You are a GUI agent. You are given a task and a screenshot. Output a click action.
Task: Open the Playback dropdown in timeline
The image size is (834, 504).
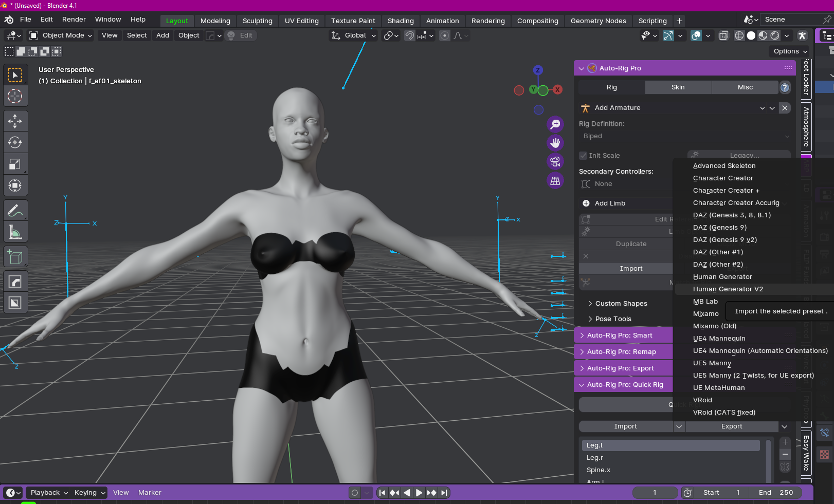tap(49, 493)
